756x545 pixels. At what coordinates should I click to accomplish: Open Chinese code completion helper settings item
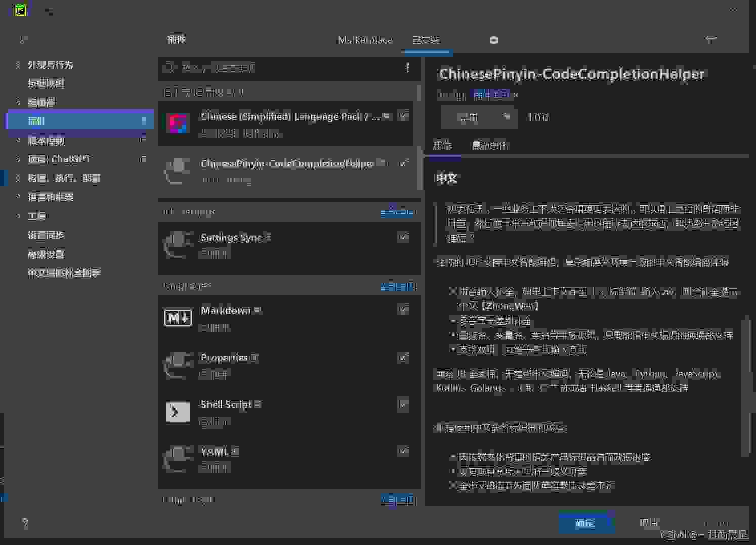point(64,273)
